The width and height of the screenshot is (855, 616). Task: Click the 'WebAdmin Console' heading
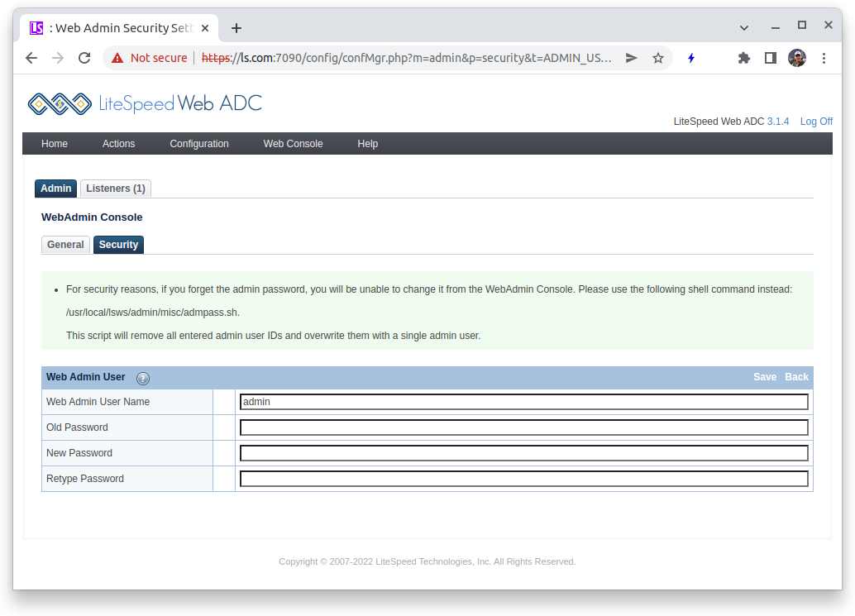click(92, 217)
